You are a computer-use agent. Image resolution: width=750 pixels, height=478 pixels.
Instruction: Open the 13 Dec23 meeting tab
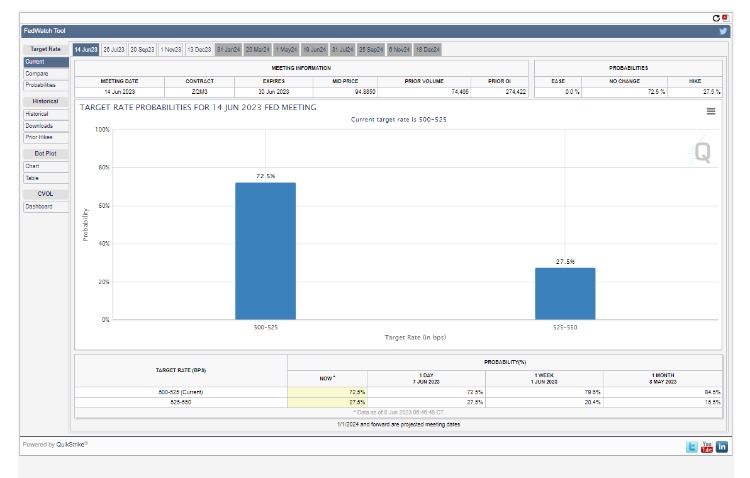[198, 49]
